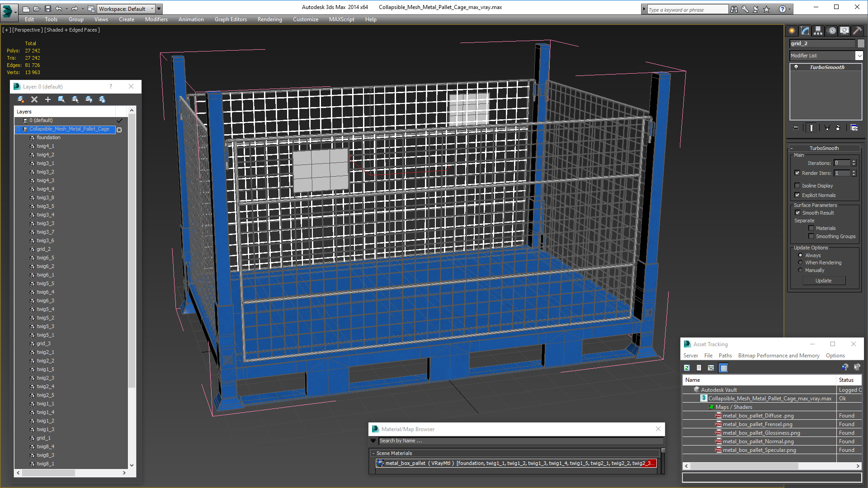Open Paths menu in Asset Tracking
Viewport: 868px width, 488px height.
tap(725, 356)
